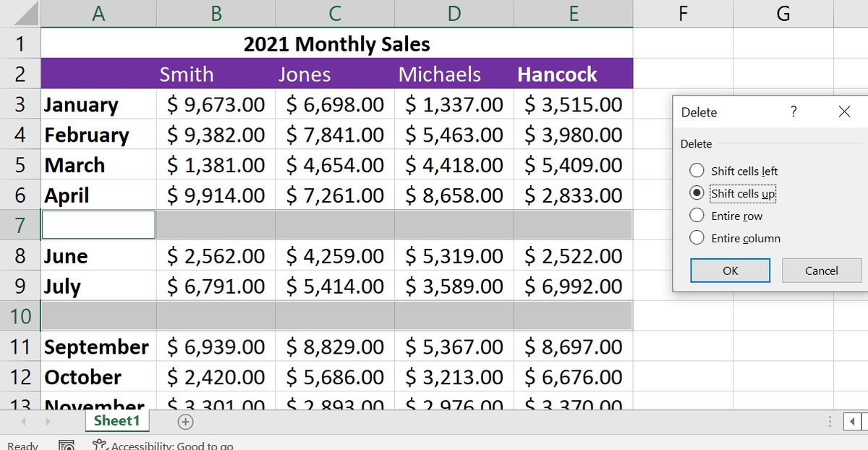This screenshot has width=868, height=450.
Task: Confirm deletion with the OK button
Action: (729, 270)
